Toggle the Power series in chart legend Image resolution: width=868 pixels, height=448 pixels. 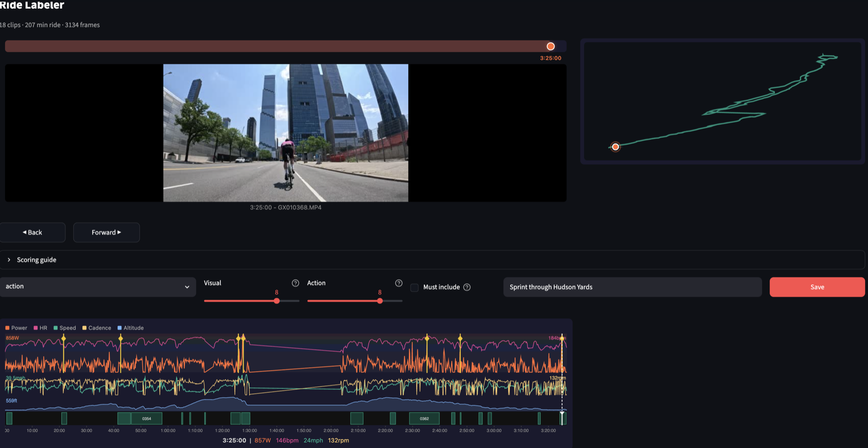[x=16, y=328]
